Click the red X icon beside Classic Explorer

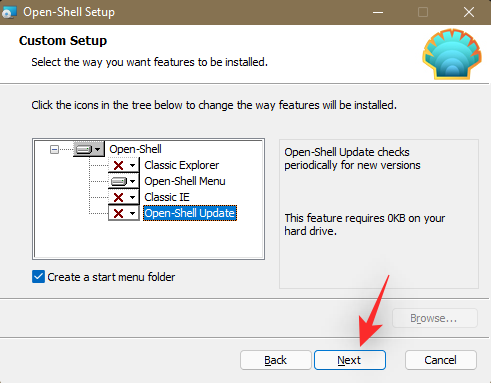pyautogui.click(x=118, y=165)
